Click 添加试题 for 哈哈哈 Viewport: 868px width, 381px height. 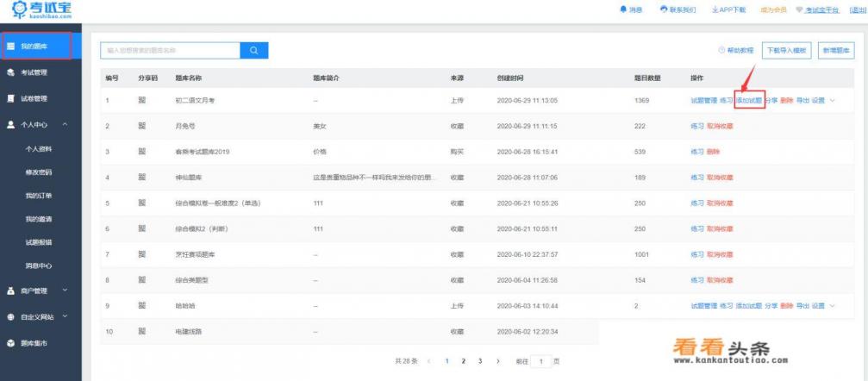click(x=749, y=306)
